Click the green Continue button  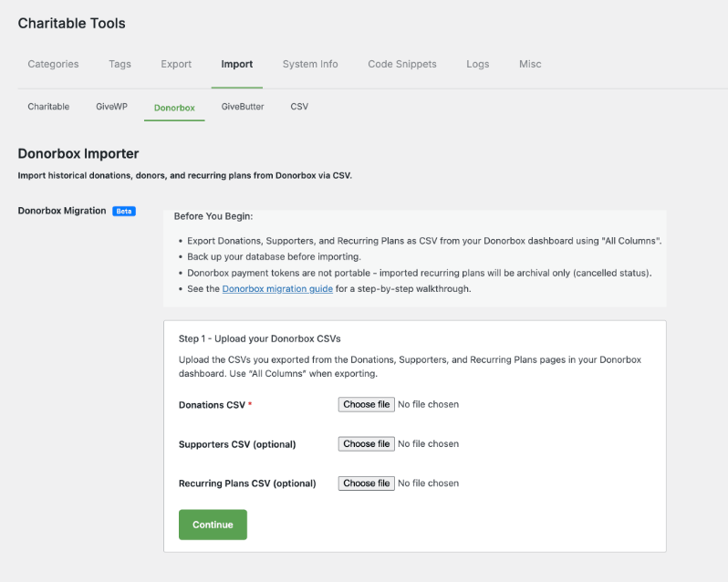tap(213, 525)
